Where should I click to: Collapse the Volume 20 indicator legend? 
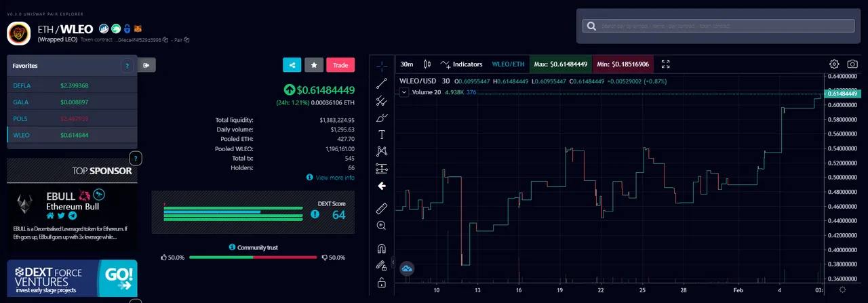coord(404,92)
